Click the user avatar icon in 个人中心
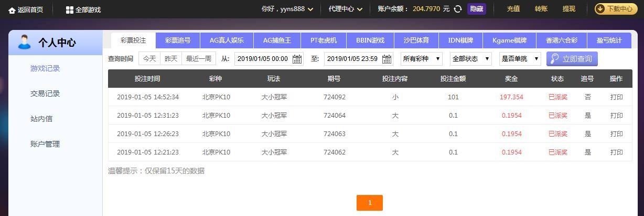644x216 pixels. pos(24,42)
